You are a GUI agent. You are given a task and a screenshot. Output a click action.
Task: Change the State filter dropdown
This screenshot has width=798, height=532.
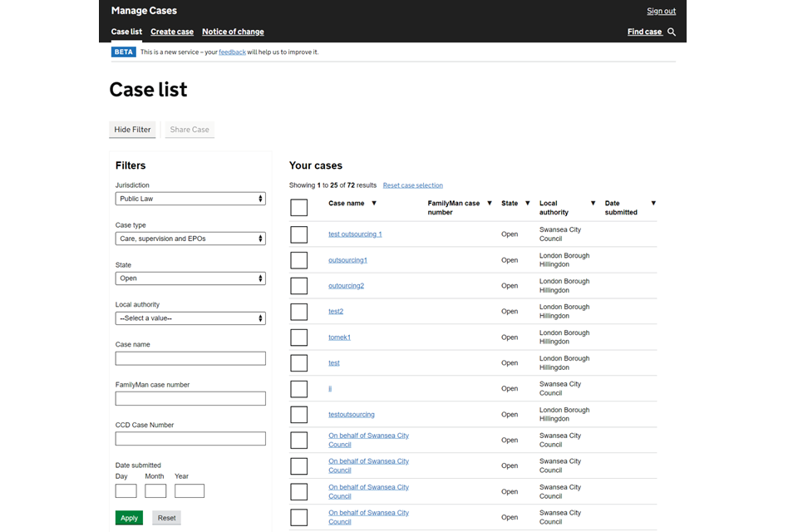(190, 278)
